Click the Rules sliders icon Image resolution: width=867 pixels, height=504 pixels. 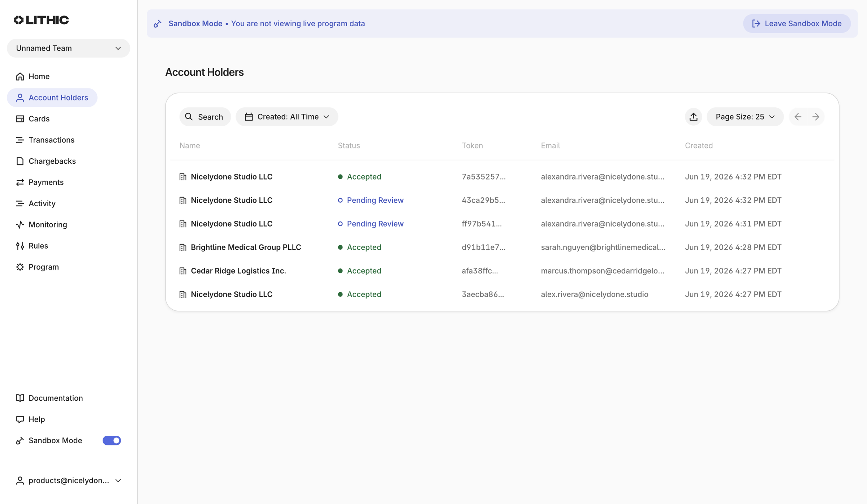[20, 246]
